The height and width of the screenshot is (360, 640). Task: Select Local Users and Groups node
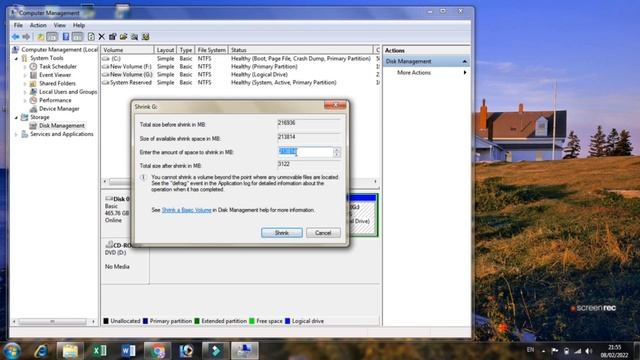point(68,92)
